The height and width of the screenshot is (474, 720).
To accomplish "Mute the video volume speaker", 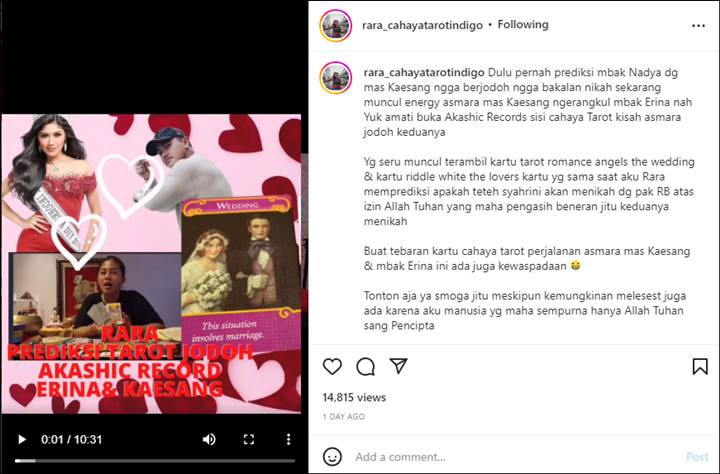I will pyautogui.click(x=209, y=440).
